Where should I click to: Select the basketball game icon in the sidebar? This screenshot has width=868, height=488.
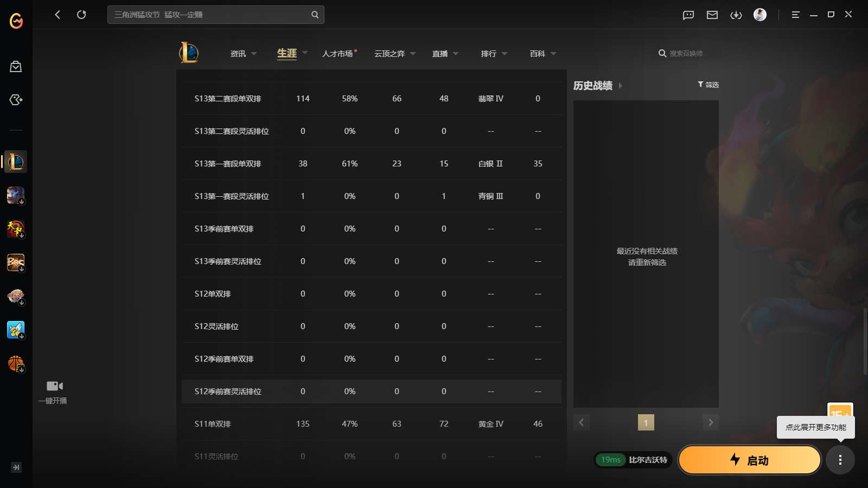click(x=16, y=363)
